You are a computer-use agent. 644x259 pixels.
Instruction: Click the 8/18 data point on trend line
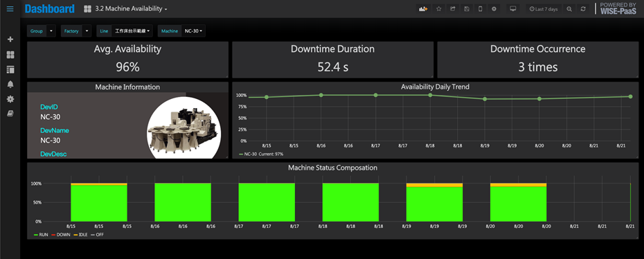tap(430, 95)
